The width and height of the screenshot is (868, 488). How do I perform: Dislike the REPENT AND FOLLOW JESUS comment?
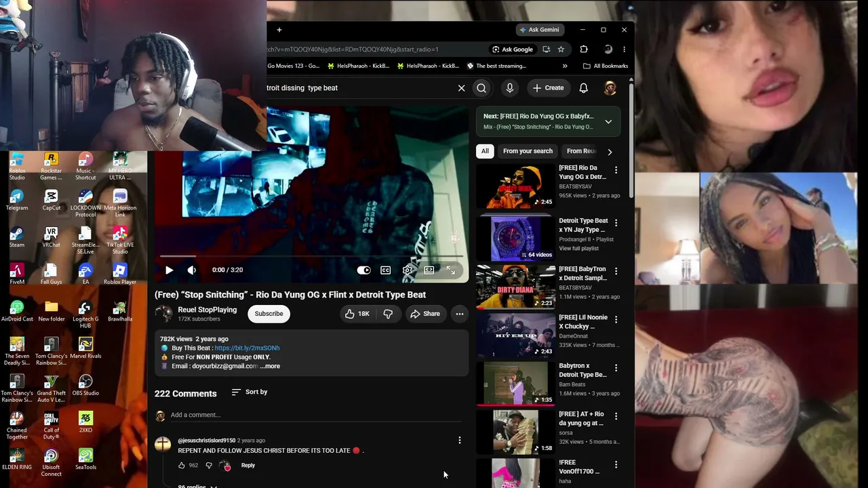pyautogui.click(x=209, y=466)
